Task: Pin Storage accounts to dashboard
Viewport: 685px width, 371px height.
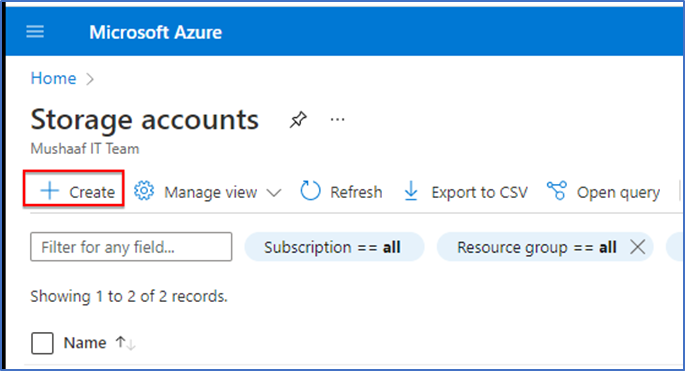Action: [298, 119]
